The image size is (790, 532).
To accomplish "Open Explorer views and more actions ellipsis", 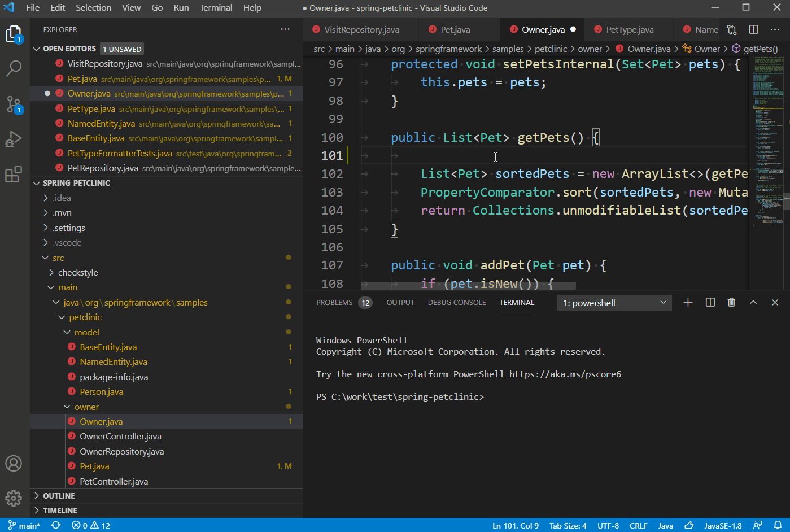I will tap(285, 29).
